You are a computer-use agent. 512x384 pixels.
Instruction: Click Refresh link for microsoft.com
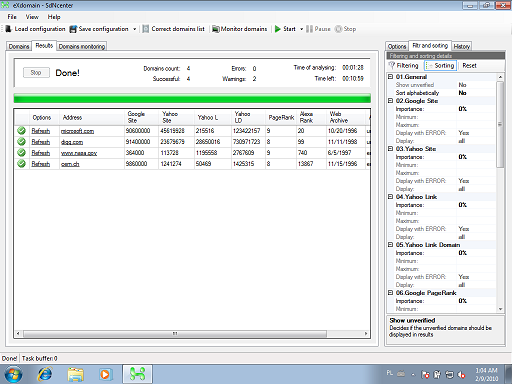(41, 131)
